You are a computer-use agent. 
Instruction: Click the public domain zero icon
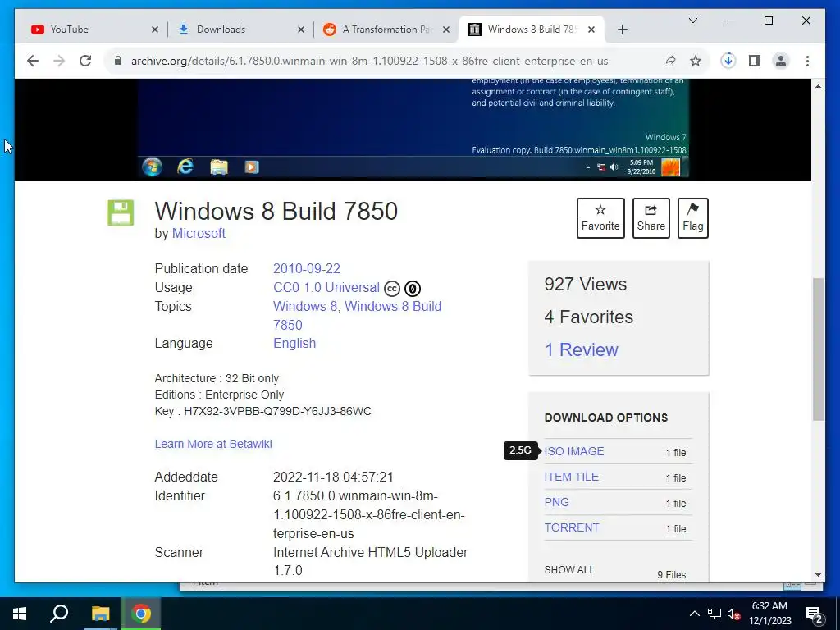click(413, 289)
